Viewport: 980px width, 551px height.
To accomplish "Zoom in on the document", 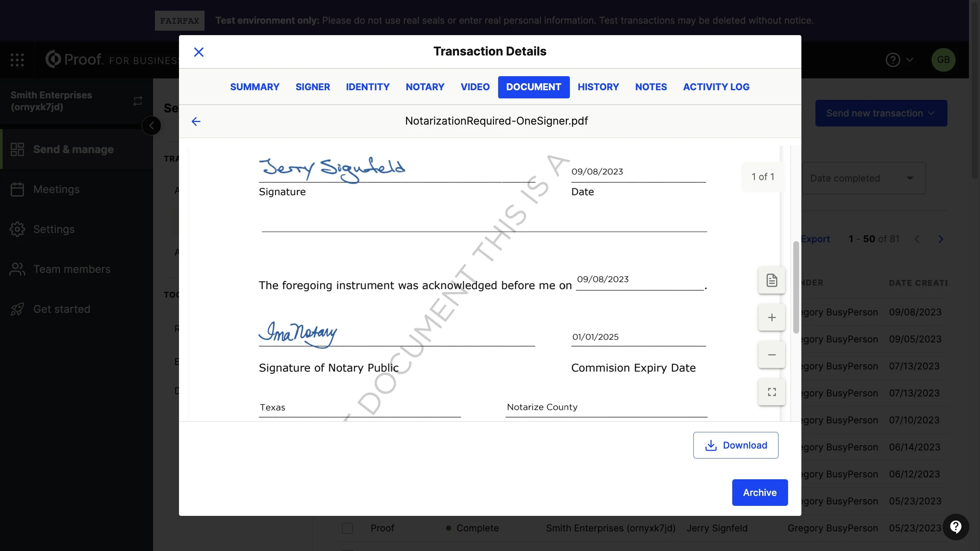I will pos(771,317).
